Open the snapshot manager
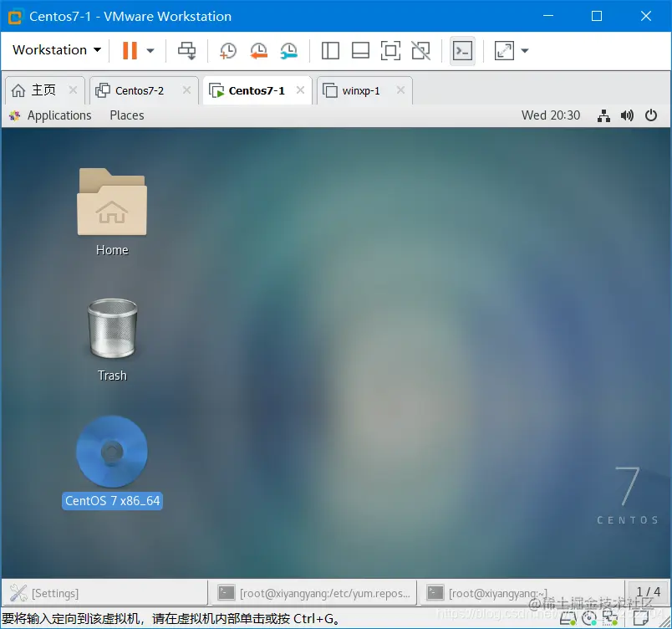 tap(289, 50)
